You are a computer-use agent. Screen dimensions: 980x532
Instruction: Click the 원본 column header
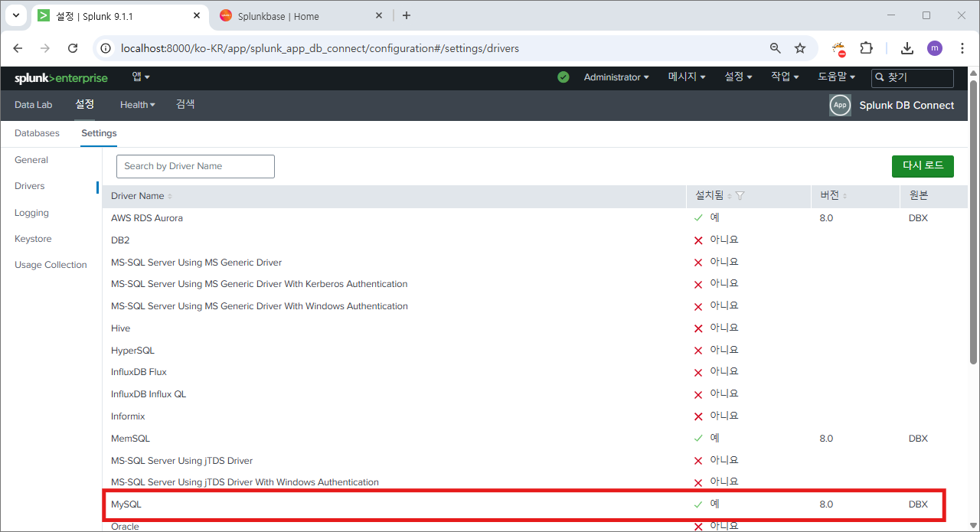click(x=919, y=196)
